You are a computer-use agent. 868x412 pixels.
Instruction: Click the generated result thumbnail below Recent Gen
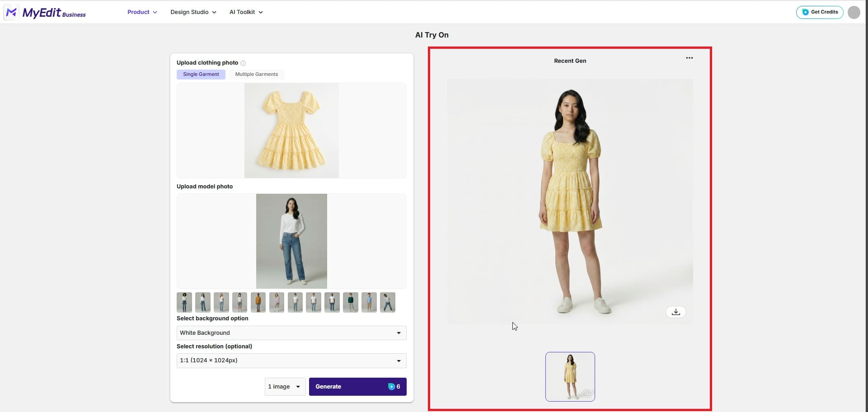pos(570,376)
